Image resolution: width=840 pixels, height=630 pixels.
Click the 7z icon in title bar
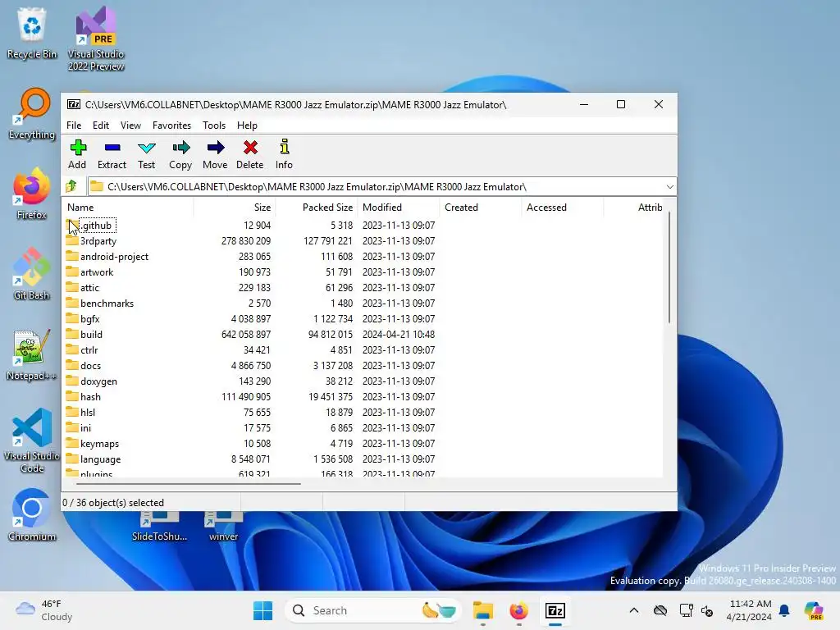[73, 104]
